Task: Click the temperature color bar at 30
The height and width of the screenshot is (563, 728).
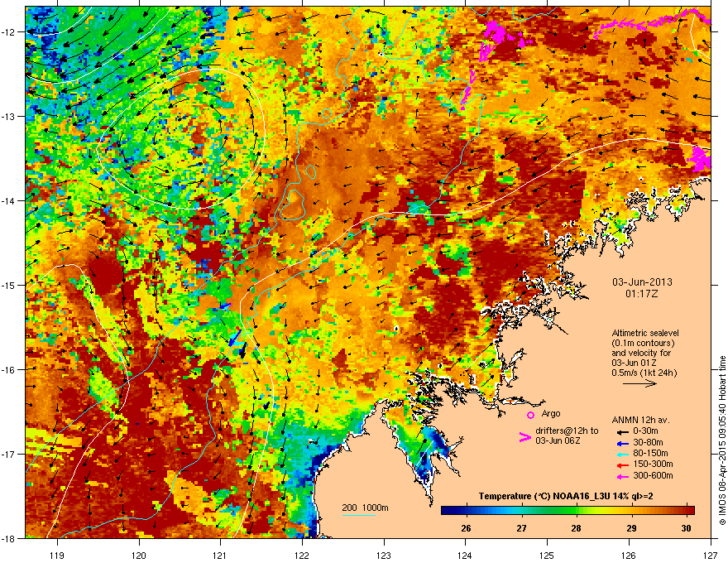Action: point(686,511)
